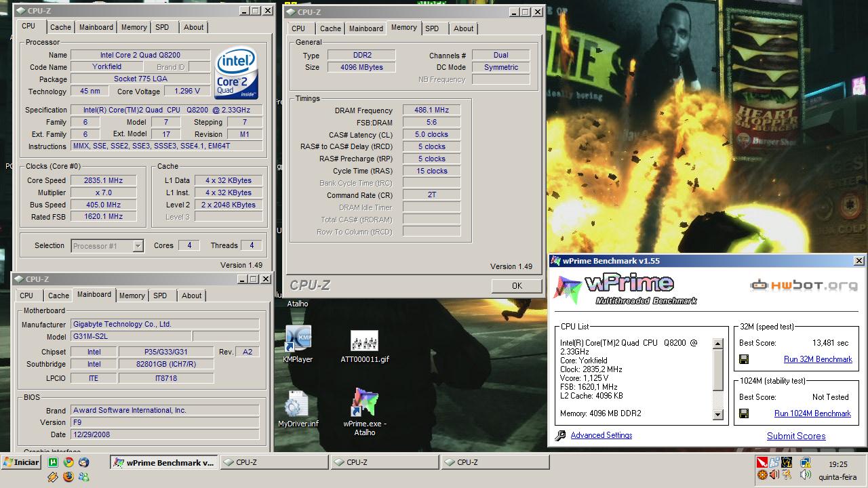Click the Intel Core 2 Quad logo
Screen dimensions: 868x488
click(236, 73)
